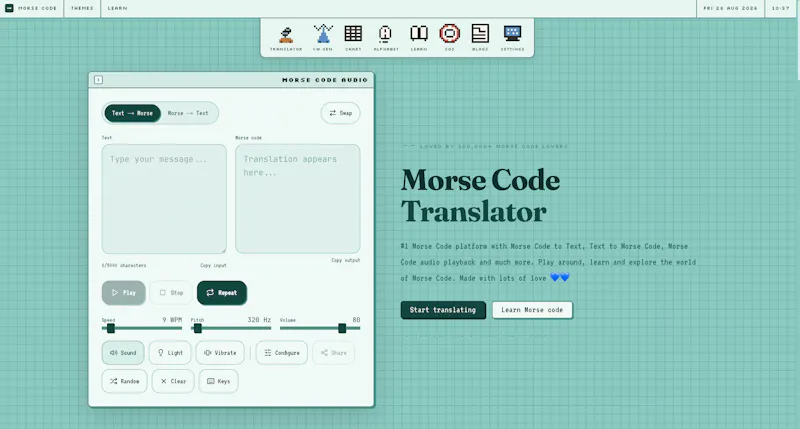
Task: Open the Configure options
Action: (x=282, y=353)
